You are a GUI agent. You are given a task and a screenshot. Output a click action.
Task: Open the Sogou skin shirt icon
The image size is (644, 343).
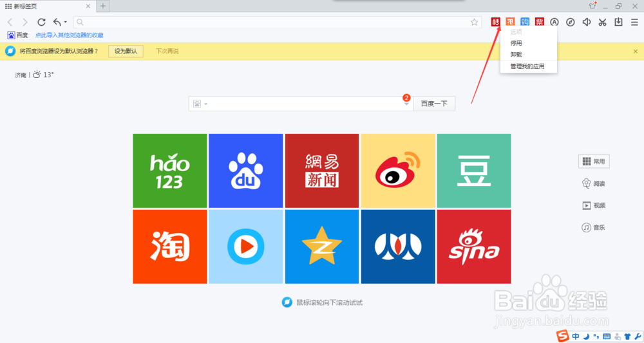tap(627, 337)
